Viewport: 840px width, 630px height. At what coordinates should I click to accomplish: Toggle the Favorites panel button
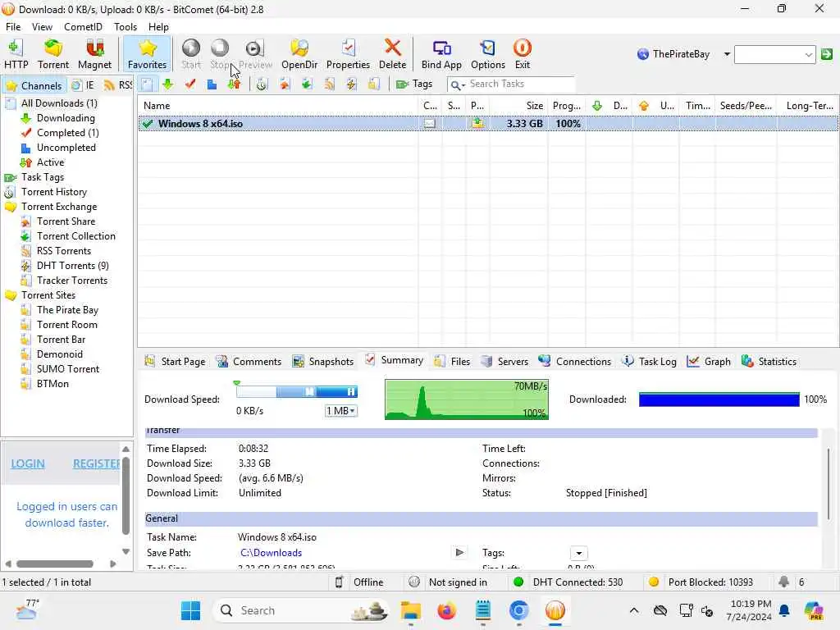tap(147, 54)
